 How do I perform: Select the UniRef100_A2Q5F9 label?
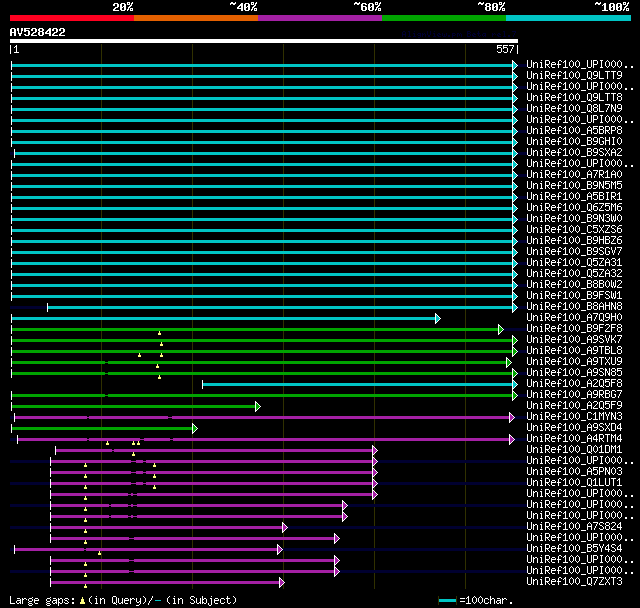[574, 406]
